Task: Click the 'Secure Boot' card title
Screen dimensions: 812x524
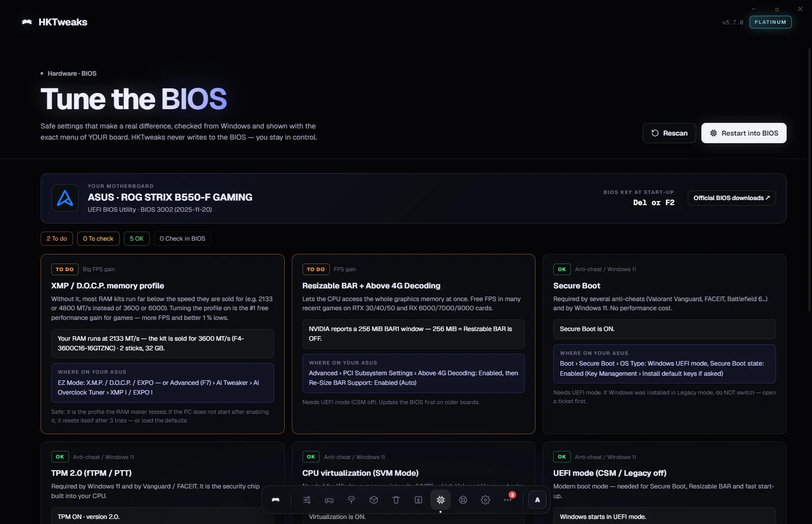Action: (577, 286)
